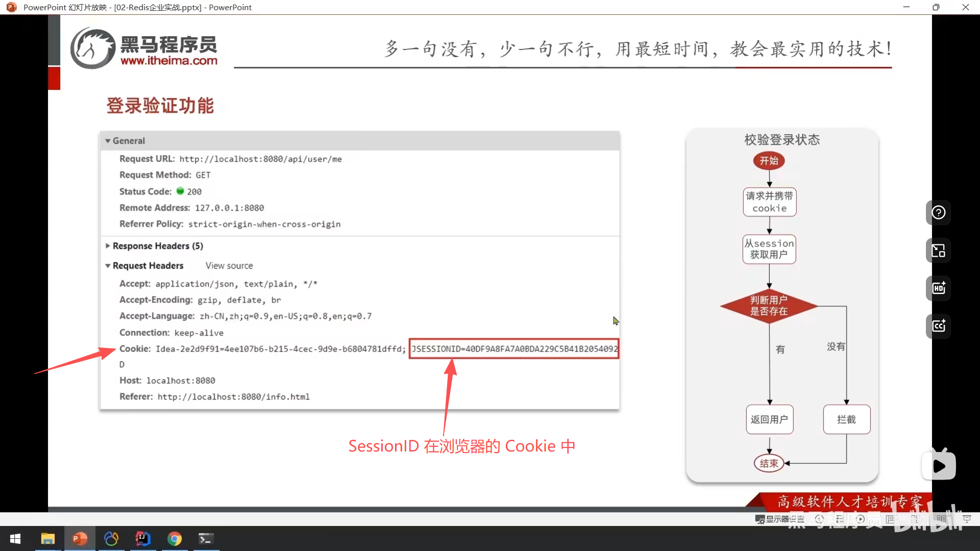Toggle HD quality enhancement icon
The height and width of the screenshot is (551, 980).
point(938,288)
